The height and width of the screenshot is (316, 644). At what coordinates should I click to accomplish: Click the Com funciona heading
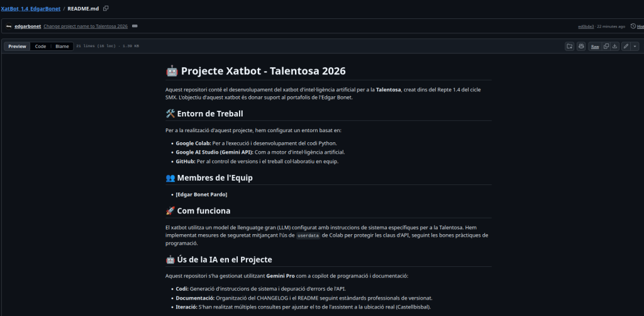click(x=203, y=210)
